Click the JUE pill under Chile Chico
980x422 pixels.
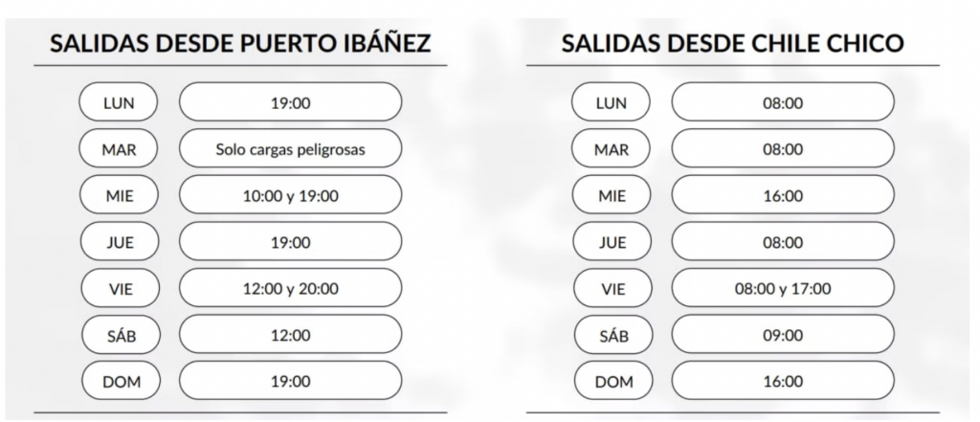(x=611, y=243)
